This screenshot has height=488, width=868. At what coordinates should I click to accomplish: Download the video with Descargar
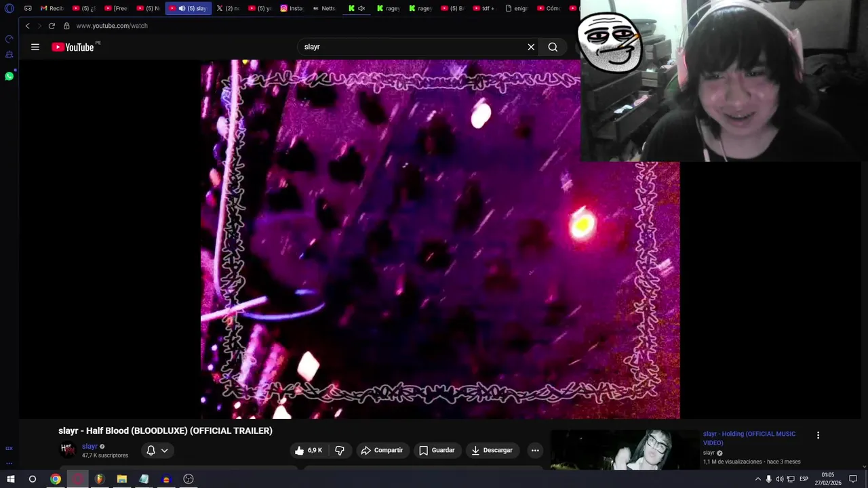pos(492,450)
